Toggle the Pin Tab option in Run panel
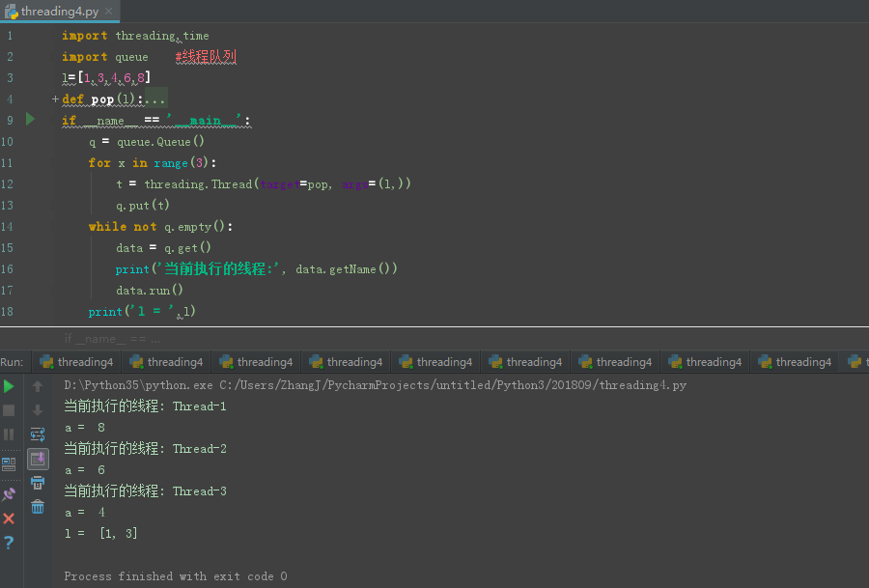The width and height of the screenshot is (869, 588). 9,493
